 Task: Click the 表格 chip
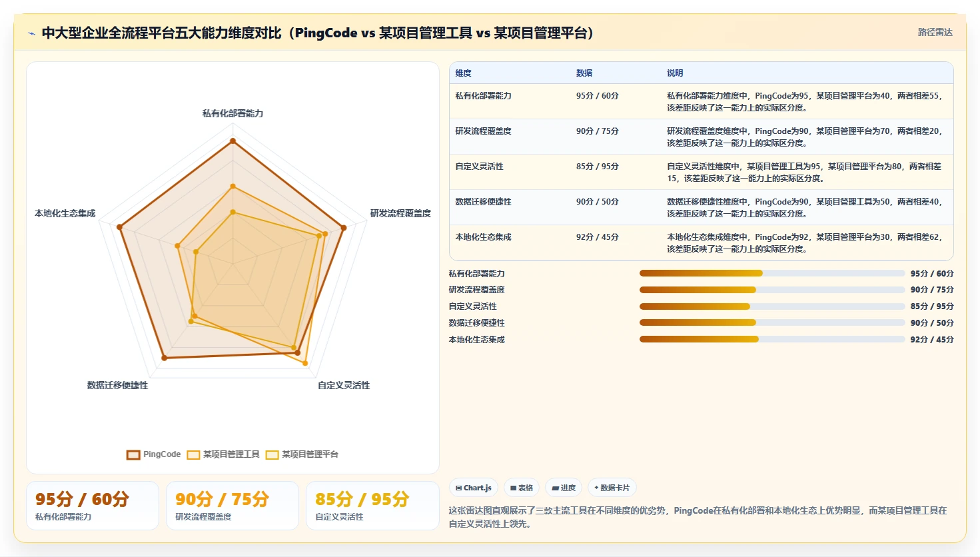click(x=522, y=488)
